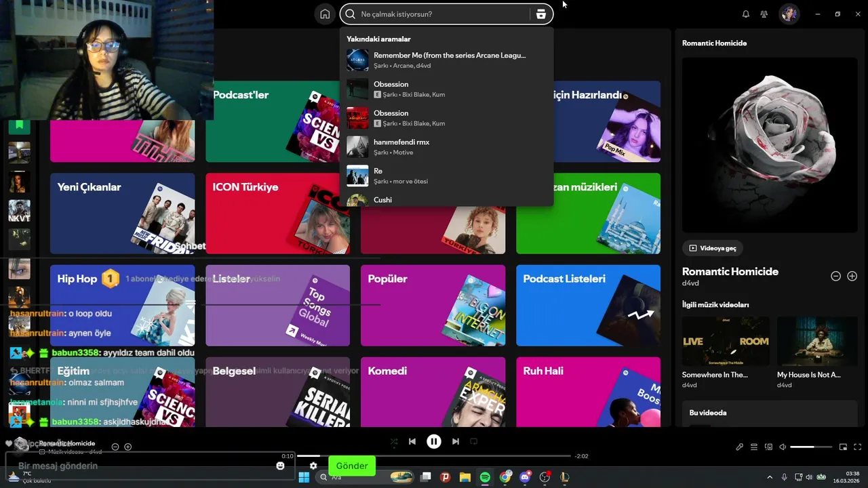
Task: Open the Eğitim category card
Action: point(122,392)
